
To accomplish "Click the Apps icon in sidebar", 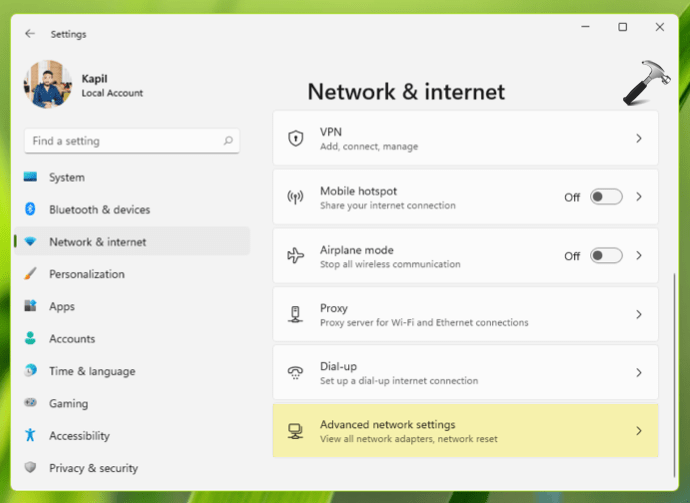I will tap(30, 306).
